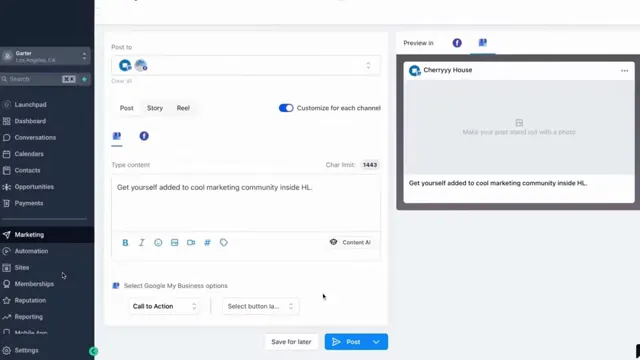Click the green quick-action icon beside Search
The image size is (640, 360).
tap(84, 79)
